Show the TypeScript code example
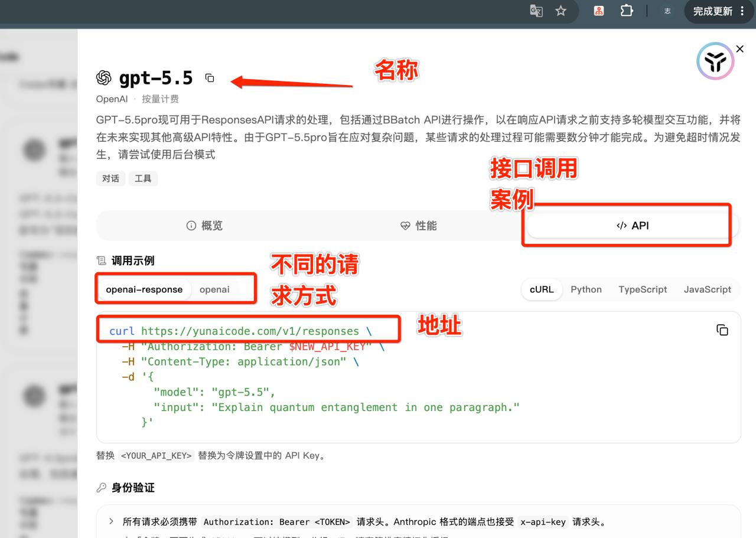Screen dimensions: 756x538 (643, 289)
